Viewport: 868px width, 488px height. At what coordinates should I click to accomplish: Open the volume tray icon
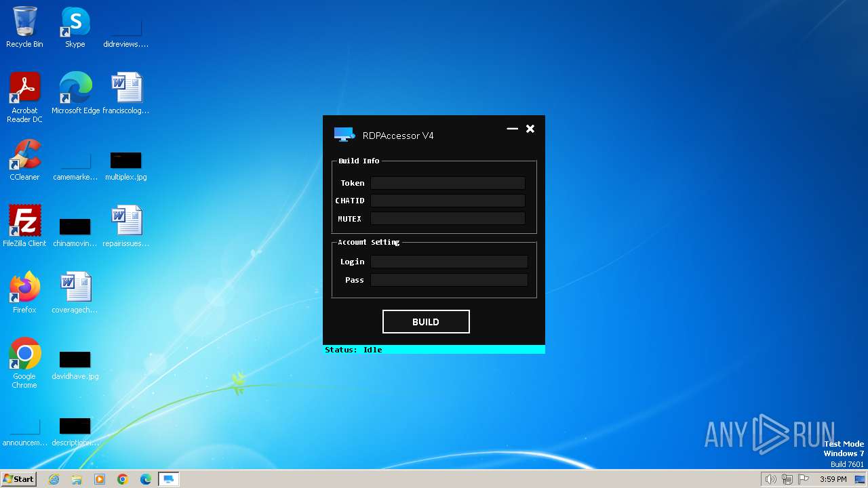pos(770,479)
